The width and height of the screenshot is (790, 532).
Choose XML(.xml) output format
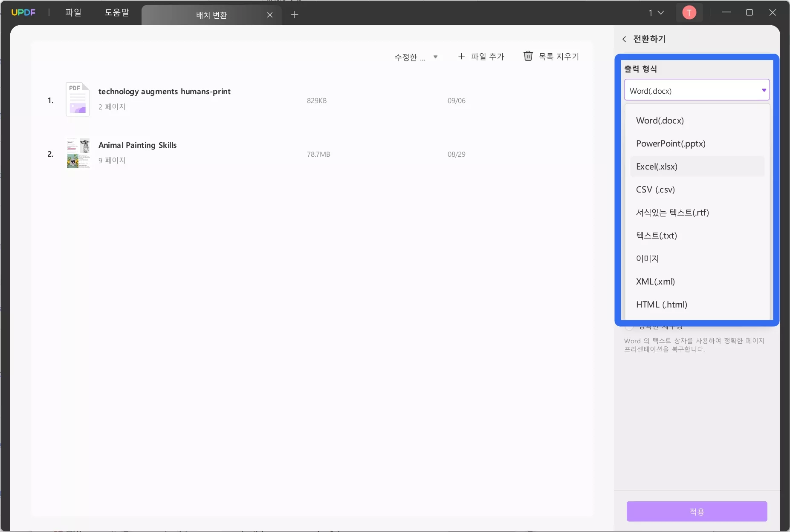point(697,282)
